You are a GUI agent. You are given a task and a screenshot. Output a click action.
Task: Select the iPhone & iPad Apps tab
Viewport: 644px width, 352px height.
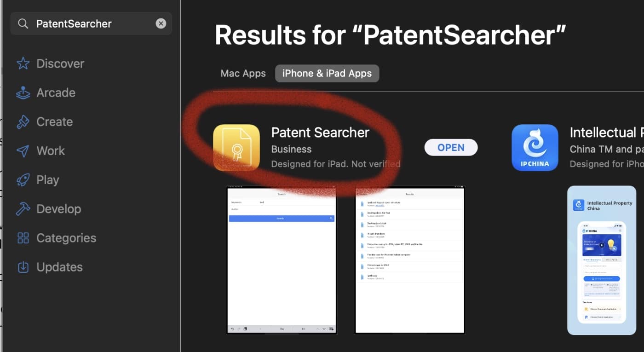pos(327,74)
